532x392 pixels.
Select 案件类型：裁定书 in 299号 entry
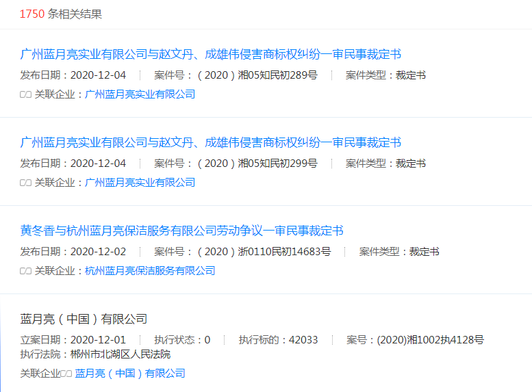(385, 163)
